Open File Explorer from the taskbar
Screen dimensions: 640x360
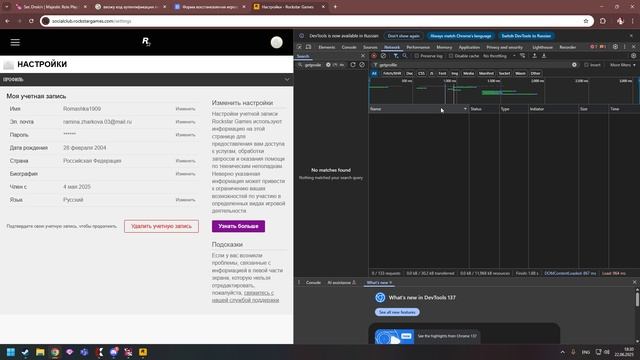point(40,352)
